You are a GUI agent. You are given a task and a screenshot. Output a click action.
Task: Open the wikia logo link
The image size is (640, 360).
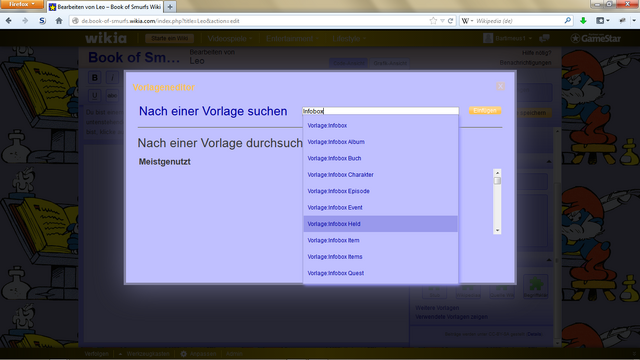106,38
